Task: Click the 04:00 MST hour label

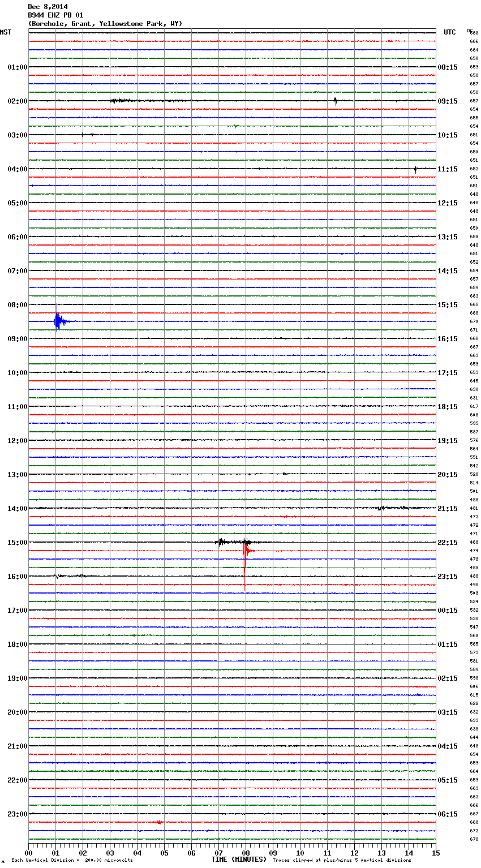Action: 17,169
